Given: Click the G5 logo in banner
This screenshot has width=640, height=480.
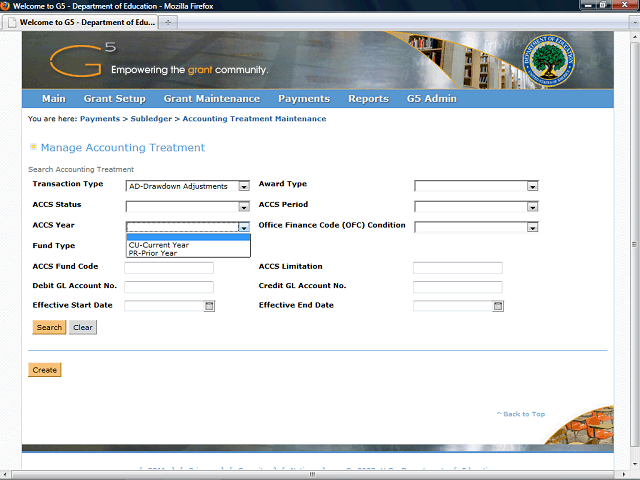Looking at the screenshot, I should click(83, 60).
